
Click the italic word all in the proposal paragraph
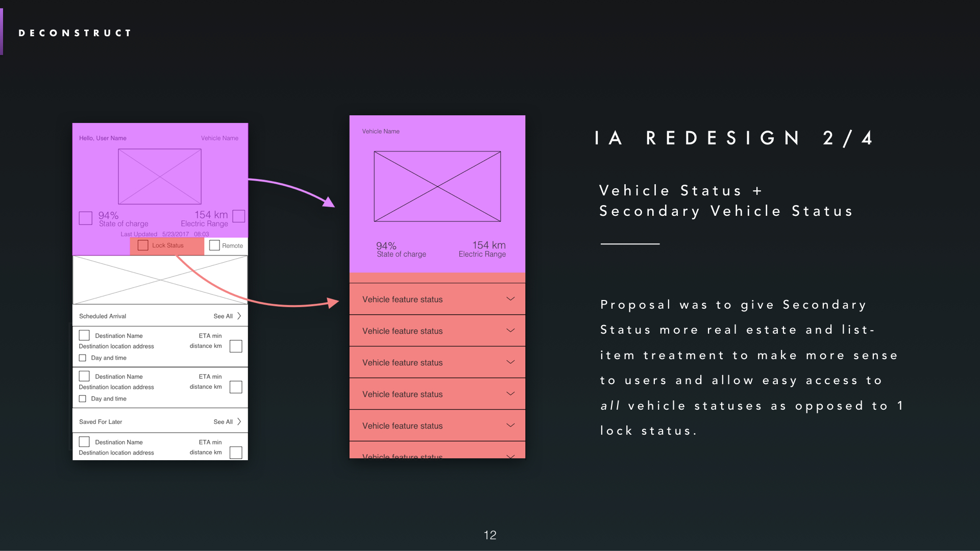click(610, 406)
